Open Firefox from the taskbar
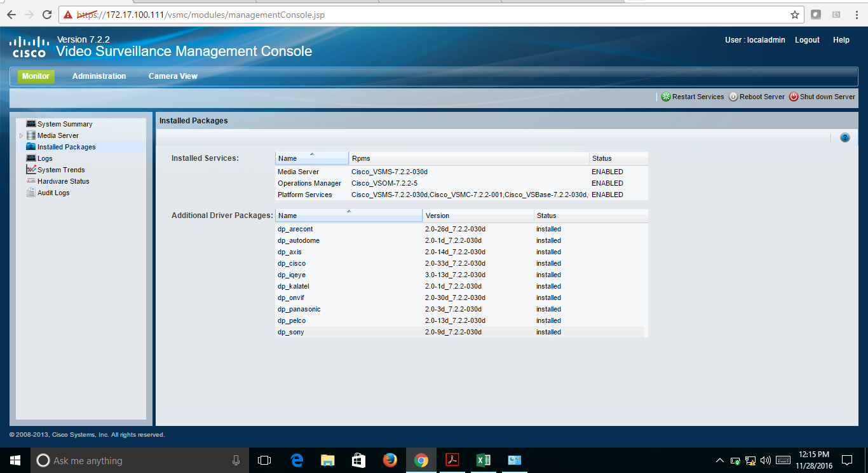868x473 pixels. (390, 460)
